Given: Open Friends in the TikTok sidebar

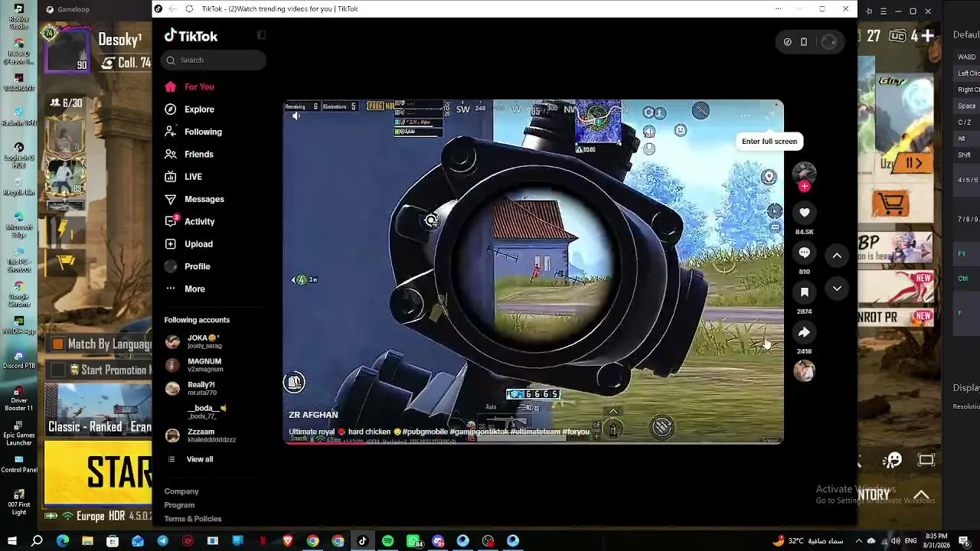Looking at the screenshot, I should pos(189,154).
